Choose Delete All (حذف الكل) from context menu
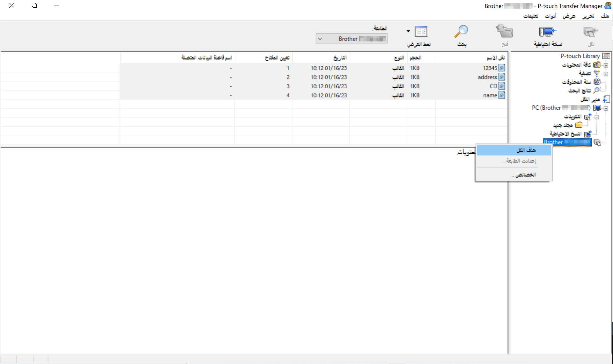 click(x=526, y=150)
